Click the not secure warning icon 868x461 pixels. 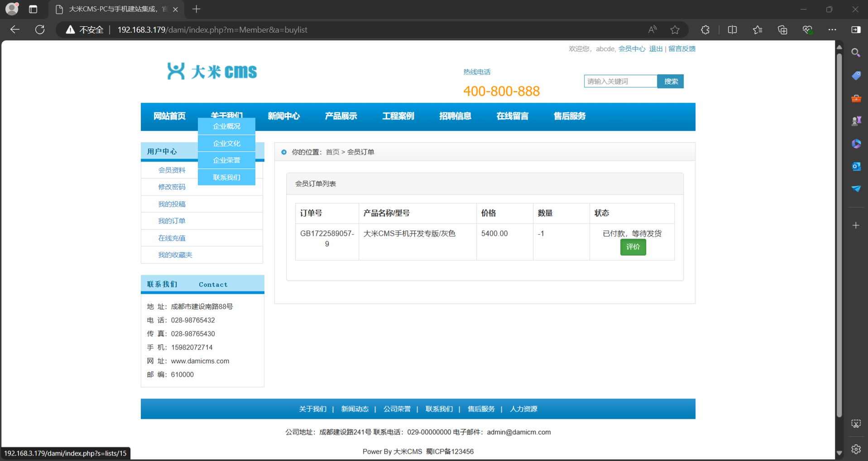tap(70, 29)
